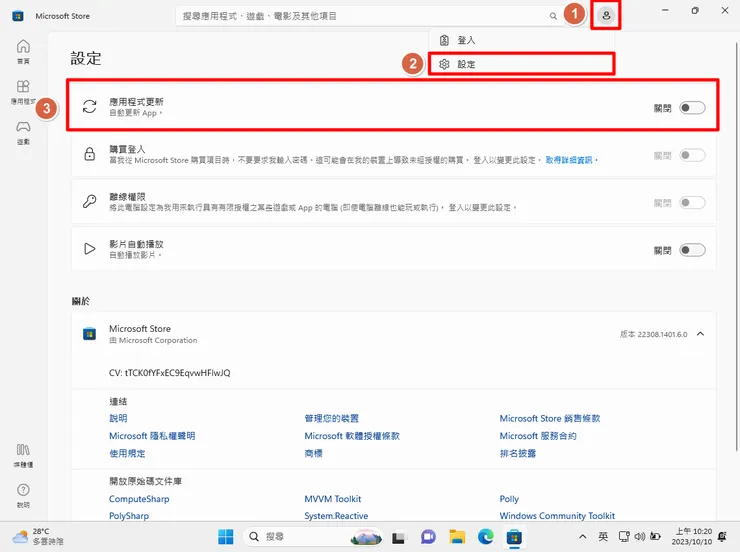Open the Chat app on taskbar

pyautogui.click(x=428, y=537)
